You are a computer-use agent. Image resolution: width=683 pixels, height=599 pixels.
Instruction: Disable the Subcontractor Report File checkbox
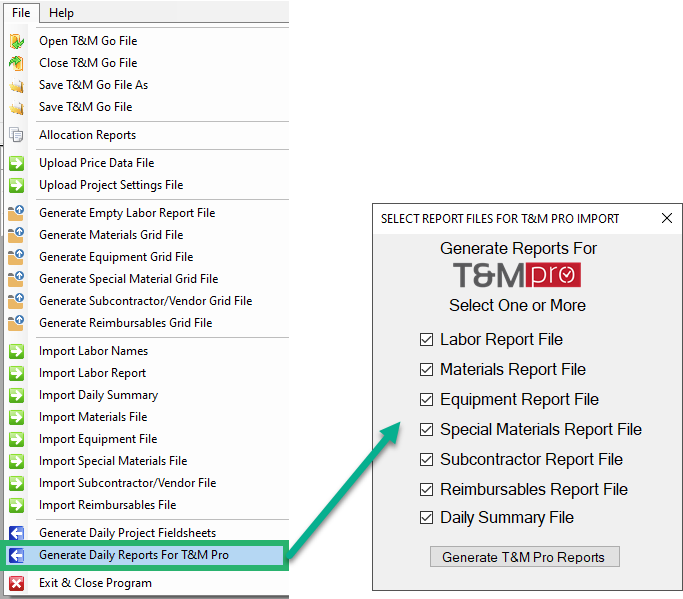(x=426, y=460)
